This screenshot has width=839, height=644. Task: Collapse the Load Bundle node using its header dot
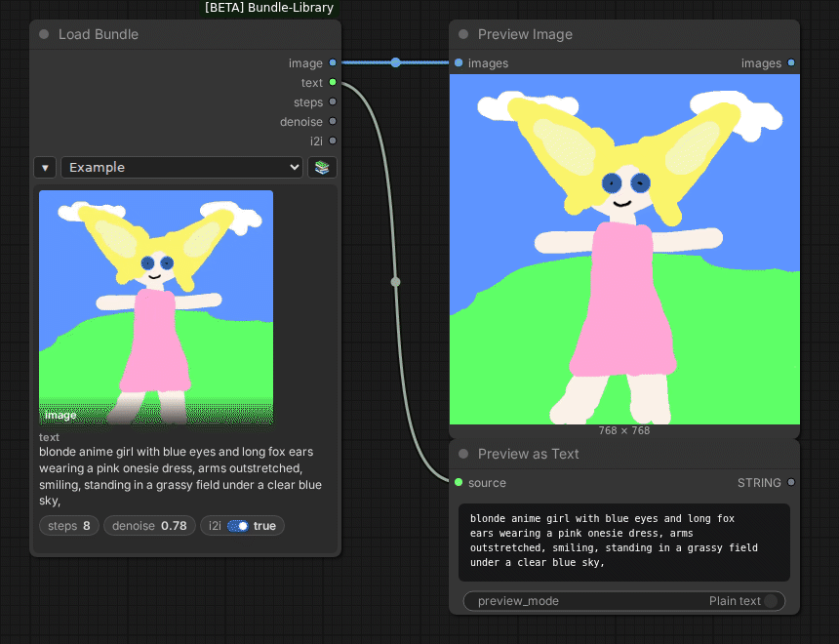pos(44,34)
